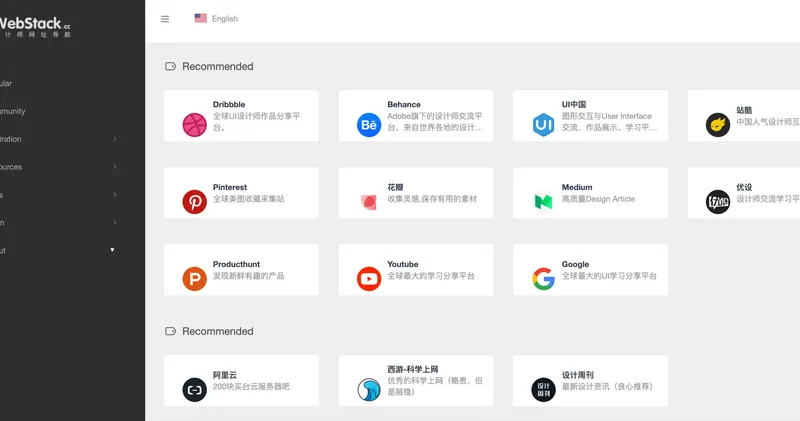This screenshot has width=800, height=421.
Task: Click the 站酷 yellow logo icon
Action: [x=717, y=125]
